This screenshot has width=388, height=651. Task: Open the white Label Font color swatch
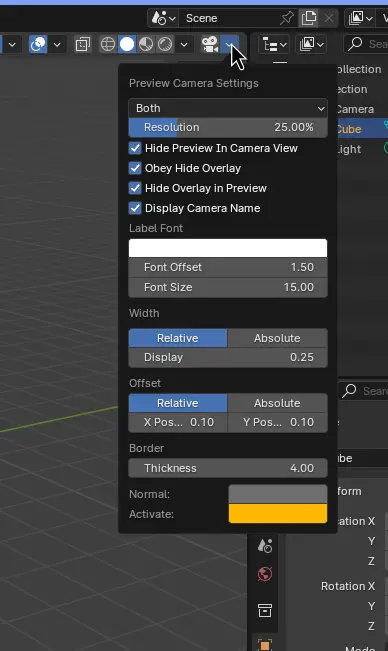click(x=228, y=248)
